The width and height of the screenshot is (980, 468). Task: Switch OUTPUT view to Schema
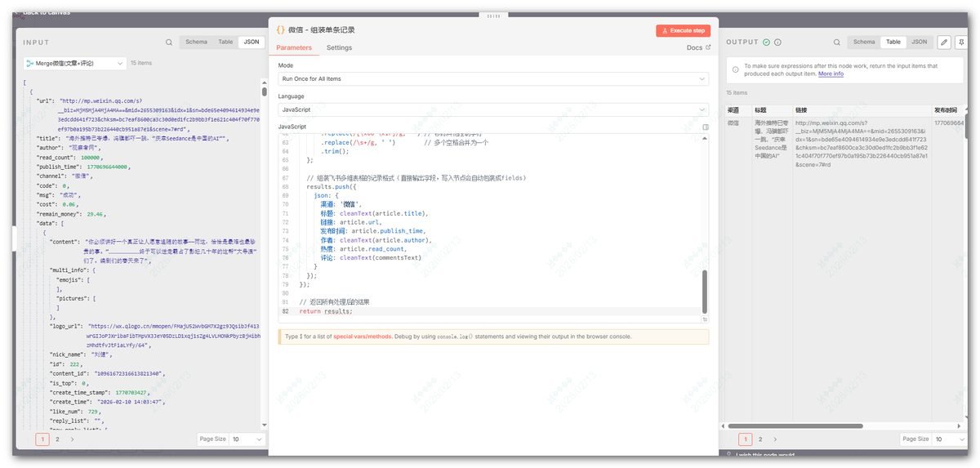(864, 42)
